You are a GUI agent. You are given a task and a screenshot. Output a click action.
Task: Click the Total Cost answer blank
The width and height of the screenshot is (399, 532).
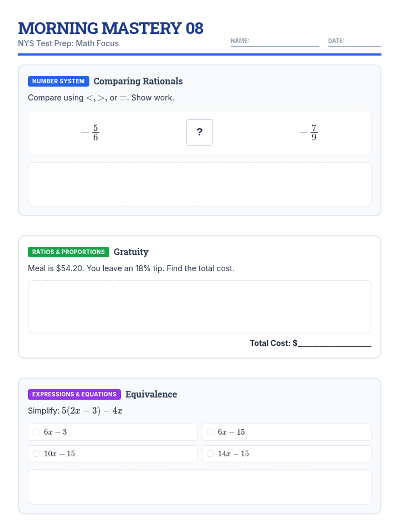[x=334, y=343]
